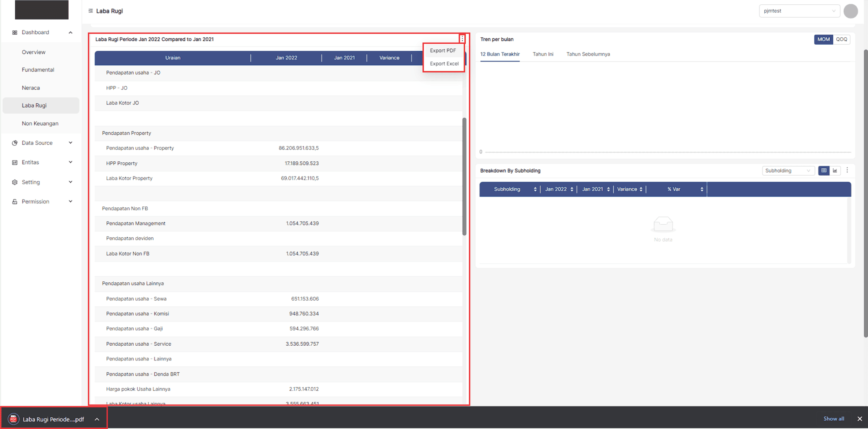Close the downloads bar
Image resolution: width=868 pixels, height=429 pixels.
[859, 419]
